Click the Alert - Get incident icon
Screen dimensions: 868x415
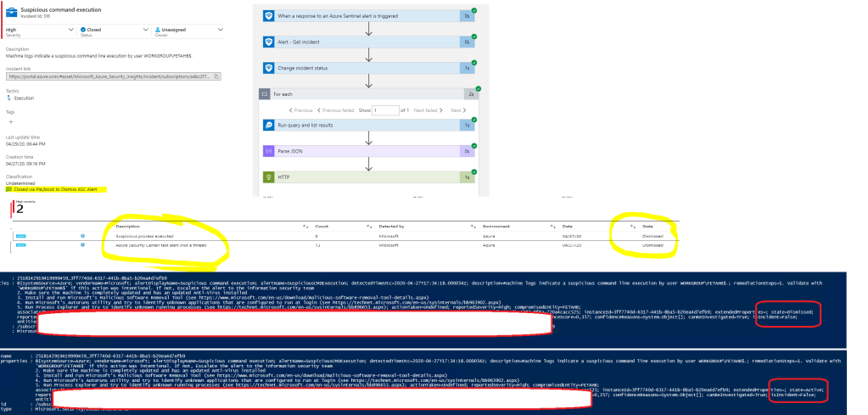[267, 42]
